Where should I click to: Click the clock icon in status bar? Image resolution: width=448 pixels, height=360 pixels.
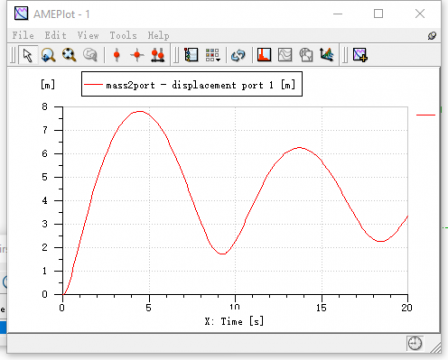point(415,343)
